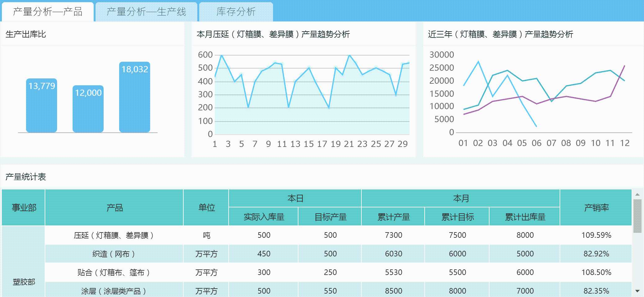Click the 生产出库比 panel title

coord(26,34)
